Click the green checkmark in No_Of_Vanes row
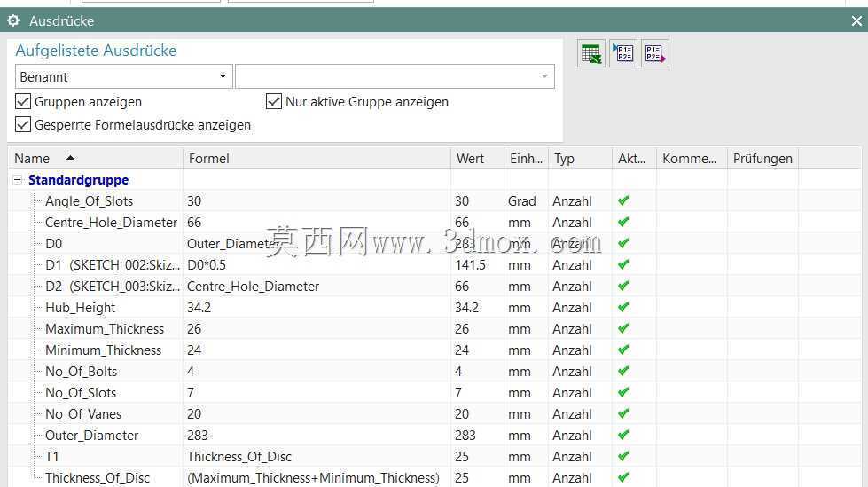Screen dimensions: 868x487 (623, 414)
